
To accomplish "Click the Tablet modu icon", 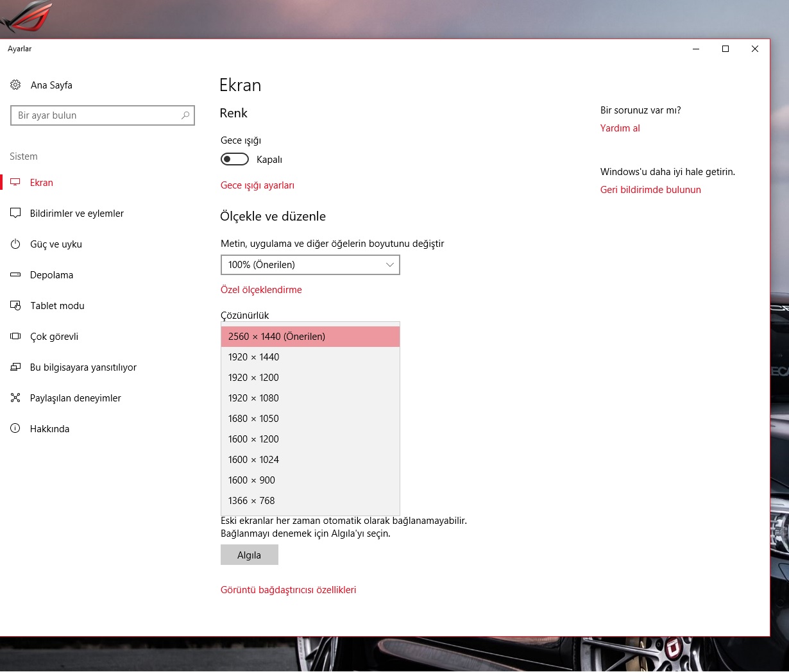I will (15, 306).
